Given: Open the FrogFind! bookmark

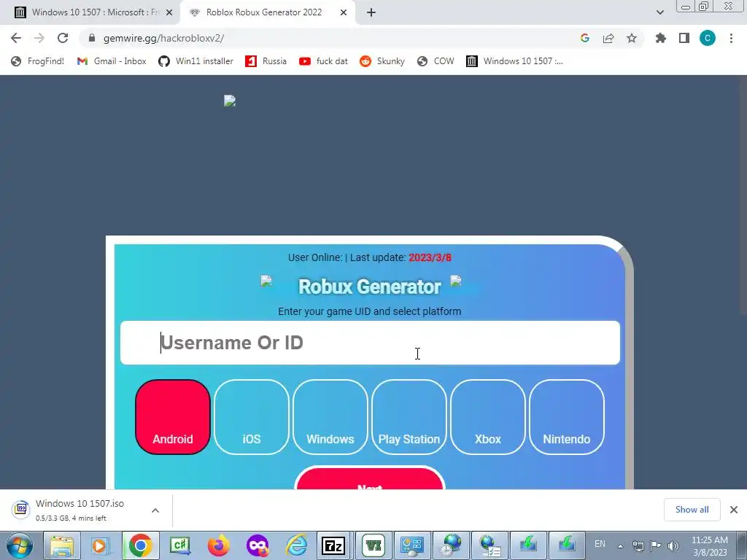Looking at the screenshot, I should click(38, 61).
